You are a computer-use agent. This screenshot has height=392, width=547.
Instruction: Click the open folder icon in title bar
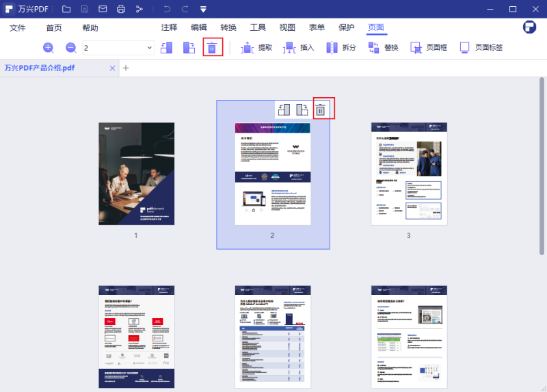[x=66, y=9]
